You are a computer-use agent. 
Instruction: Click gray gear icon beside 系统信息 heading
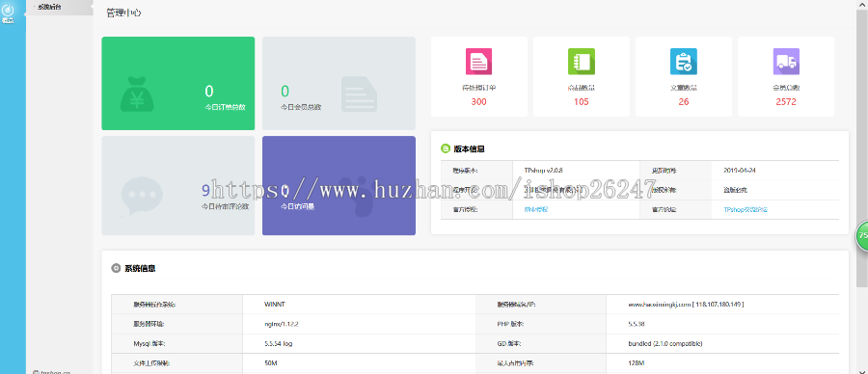click(116, 268)
